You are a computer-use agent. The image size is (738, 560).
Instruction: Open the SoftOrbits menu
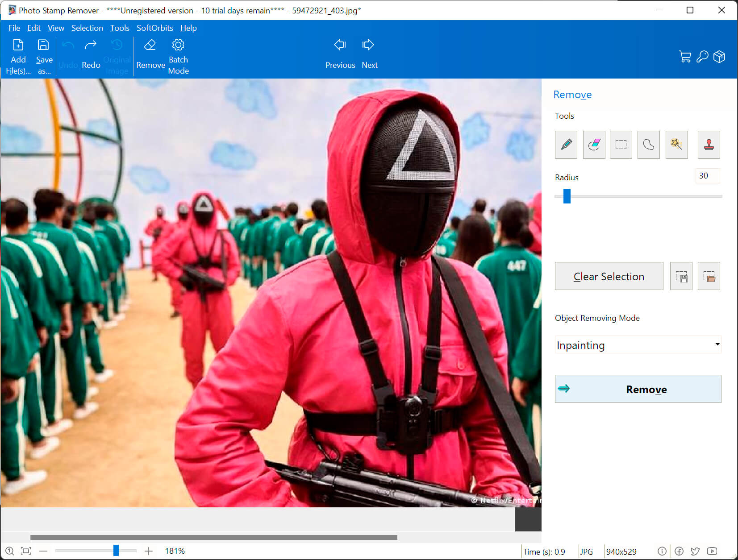pyautogui.click(x=155, y=28)
